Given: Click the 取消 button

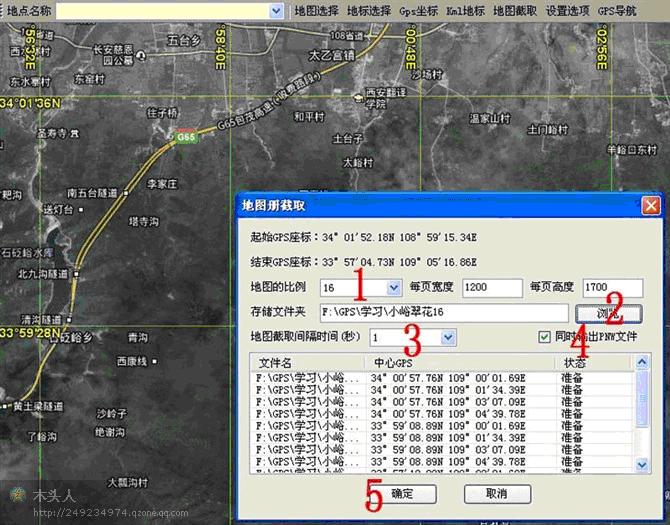Looking at the screenshot, I should 497,494.
